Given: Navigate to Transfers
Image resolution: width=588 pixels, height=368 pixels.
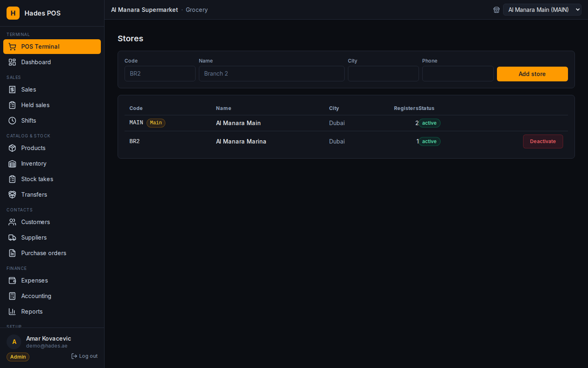Looking at the screenshot, I should point(52,195).
